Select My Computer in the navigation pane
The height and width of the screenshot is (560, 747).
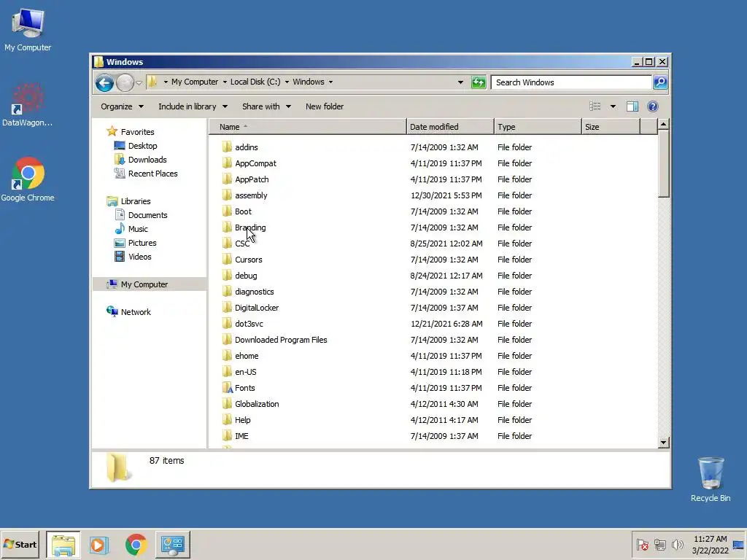click(x=150, y=284)
